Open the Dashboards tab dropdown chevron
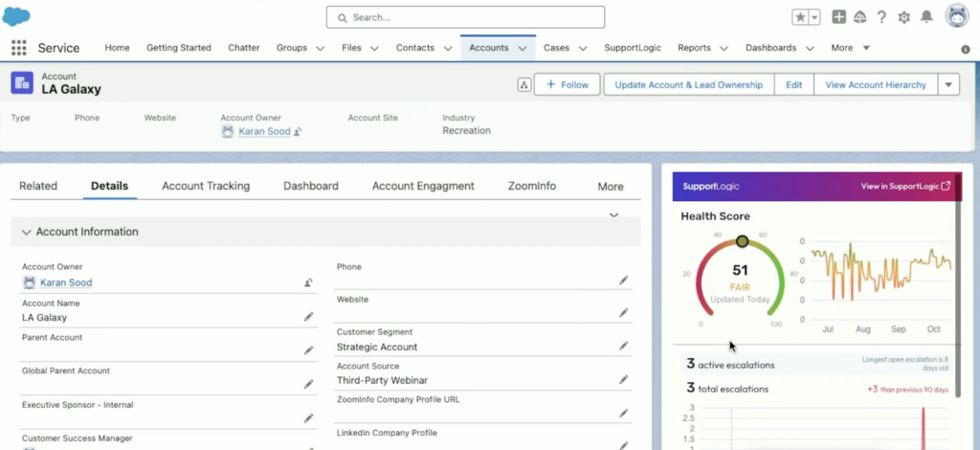Viewport: 980px width, 450px height. (x=810, y=48)
